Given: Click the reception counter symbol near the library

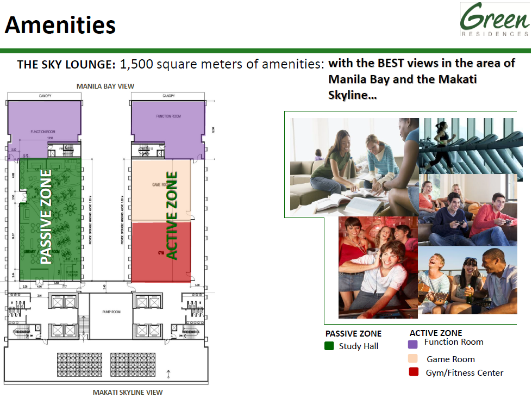Looking at the screenshot, I should click(71, 272).
